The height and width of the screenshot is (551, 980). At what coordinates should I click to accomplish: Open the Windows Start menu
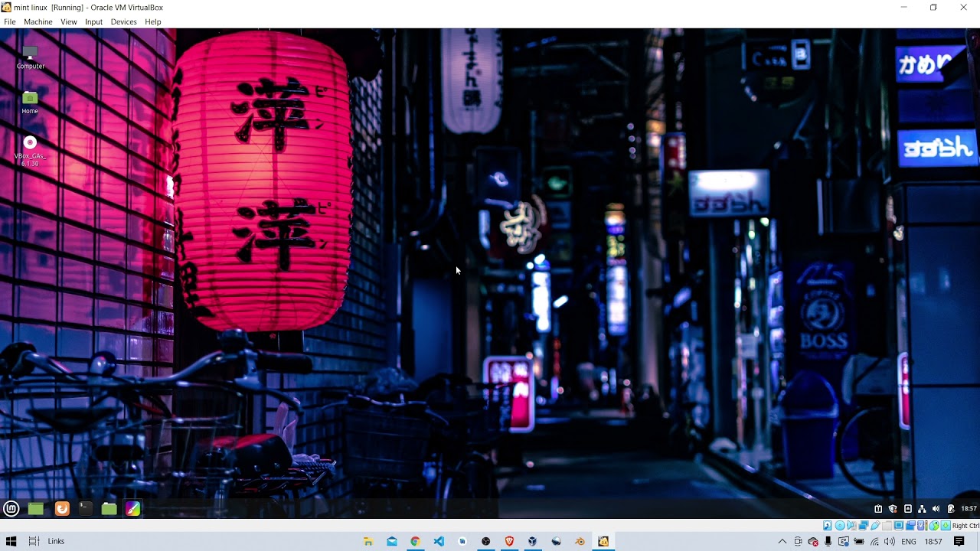point(11,541)
